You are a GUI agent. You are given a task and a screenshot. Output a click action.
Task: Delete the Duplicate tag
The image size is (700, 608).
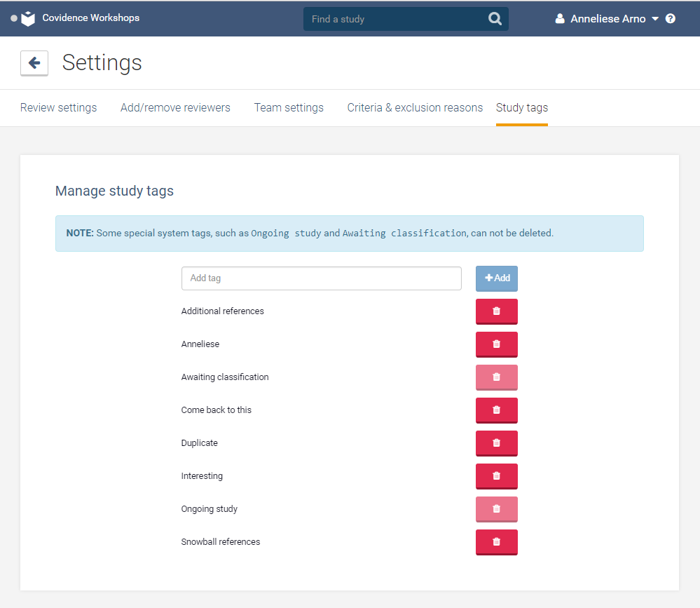(496, 443)
